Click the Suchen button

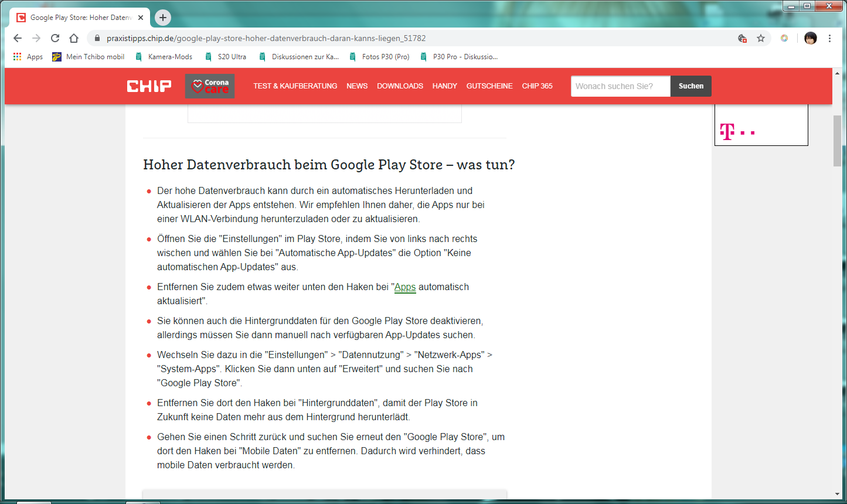(x=691, y=86)
